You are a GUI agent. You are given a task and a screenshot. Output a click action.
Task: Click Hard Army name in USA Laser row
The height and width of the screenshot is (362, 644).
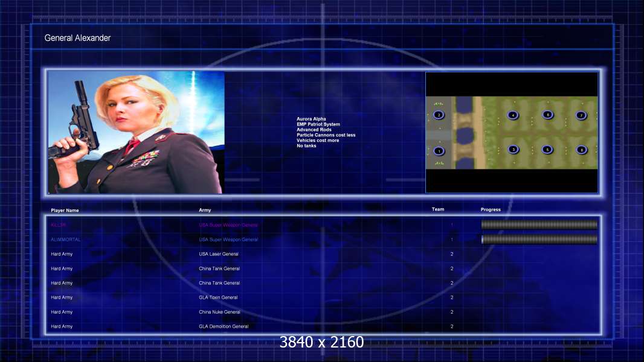[x=62, y=254]
